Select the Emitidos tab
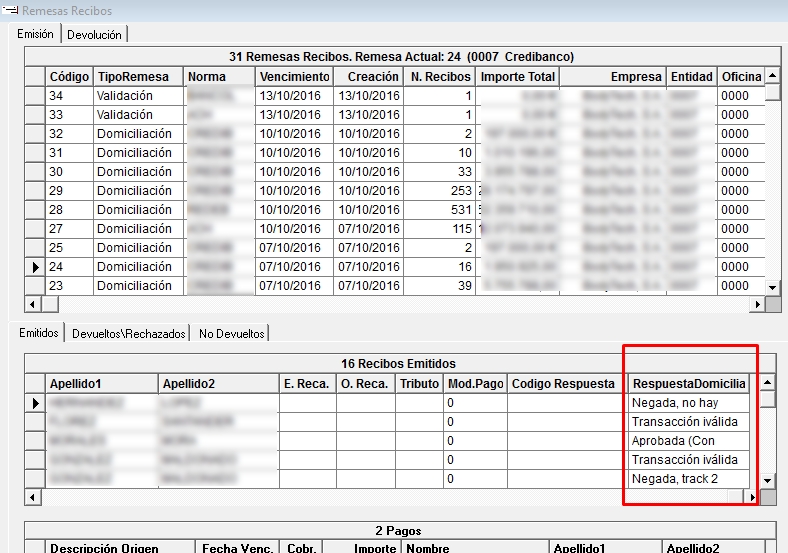788x553 pixels. tap(39, 333)
